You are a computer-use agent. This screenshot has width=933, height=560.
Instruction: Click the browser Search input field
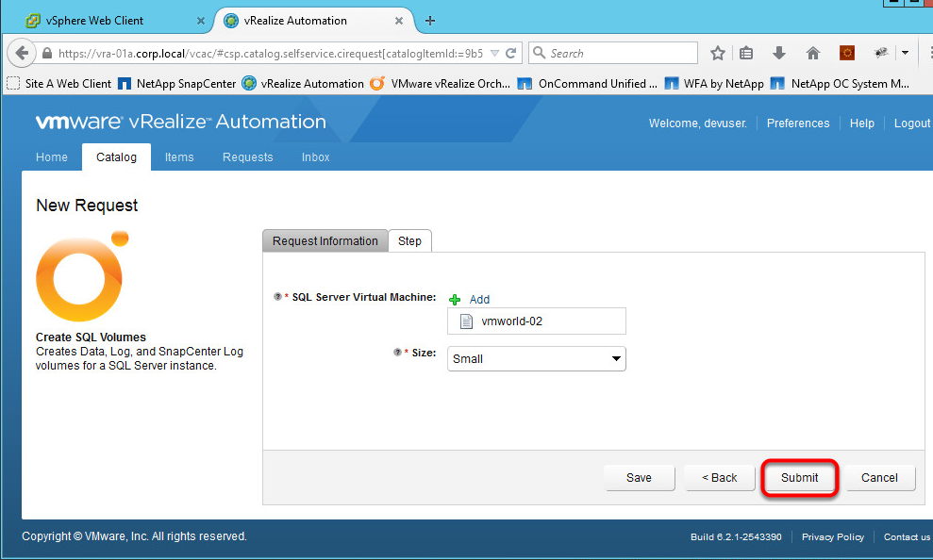coord(613,53)
